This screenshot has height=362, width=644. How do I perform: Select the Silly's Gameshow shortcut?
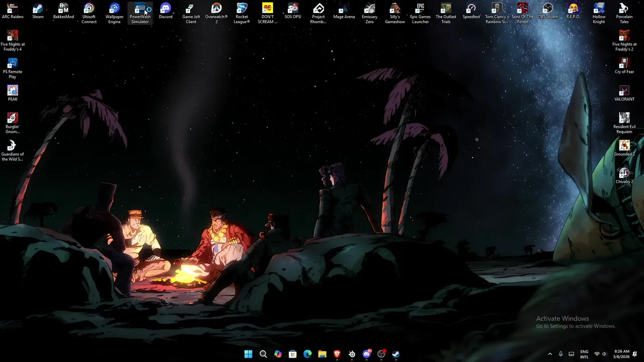click(x=395, y=14)
